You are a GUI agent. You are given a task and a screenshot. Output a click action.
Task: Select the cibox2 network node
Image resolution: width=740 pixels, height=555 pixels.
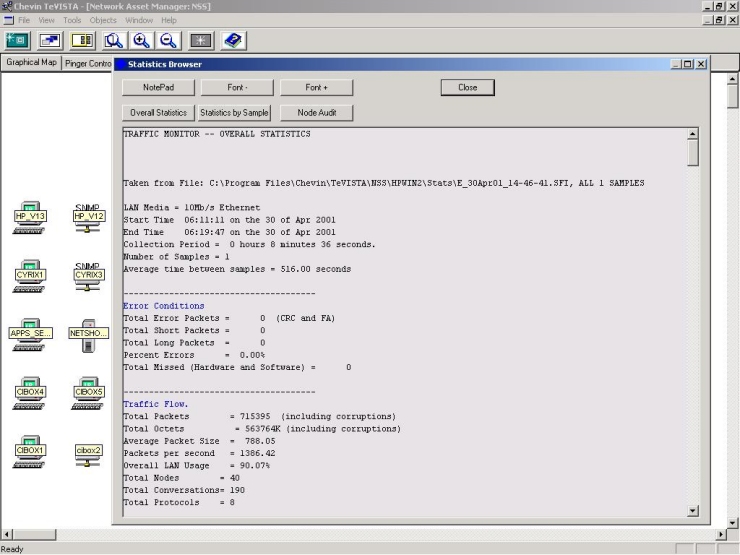point(88,454)
